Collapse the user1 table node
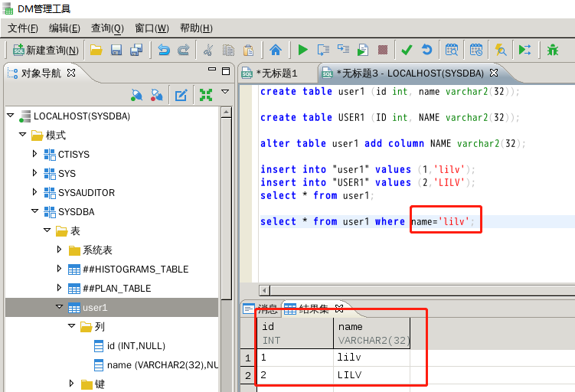Screen dimensions: 575x392 (60, 306)
